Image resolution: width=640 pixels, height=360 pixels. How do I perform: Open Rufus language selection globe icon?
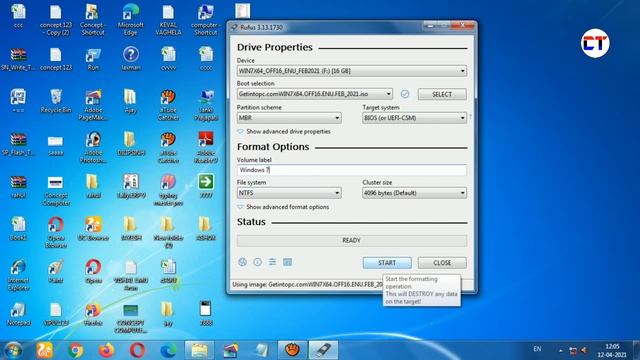pyautogui.click(x=242, y=262)
